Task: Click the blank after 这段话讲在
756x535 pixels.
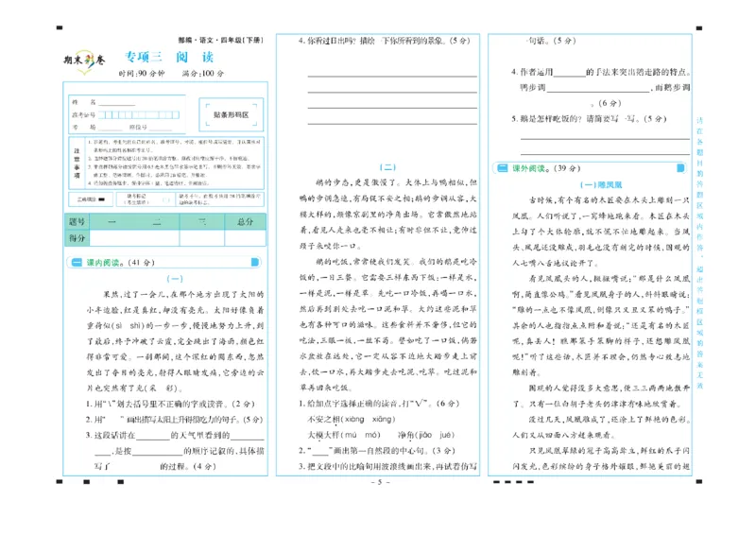Action: (153, 436)
